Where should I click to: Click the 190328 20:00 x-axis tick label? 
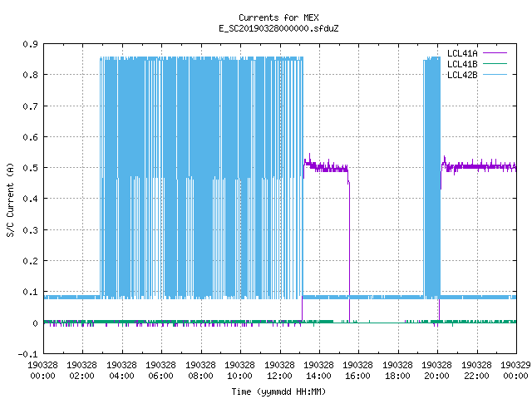click(x=436, y=371)
